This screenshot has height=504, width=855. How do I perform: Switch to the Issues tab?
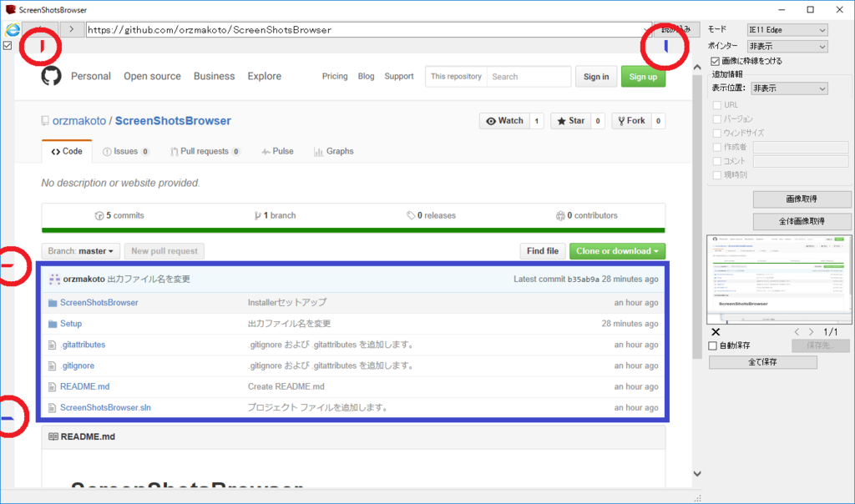126,152
